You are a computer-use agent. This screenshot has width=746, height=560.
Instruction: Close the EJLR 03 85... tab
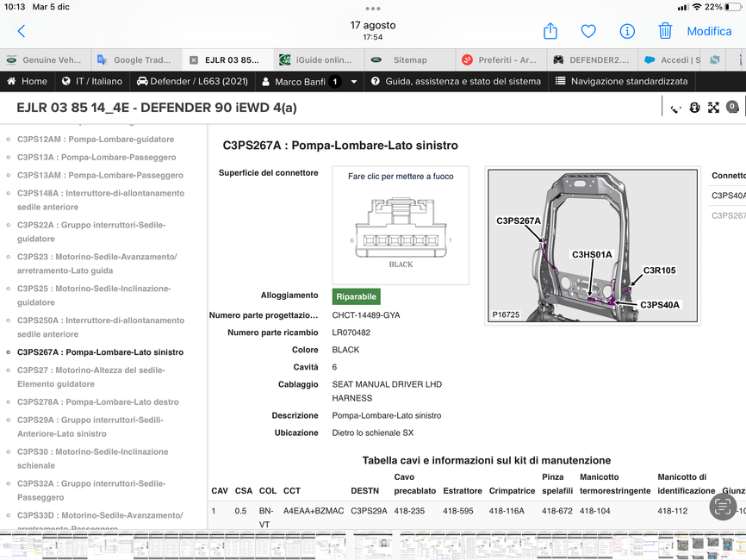[194, 60]
